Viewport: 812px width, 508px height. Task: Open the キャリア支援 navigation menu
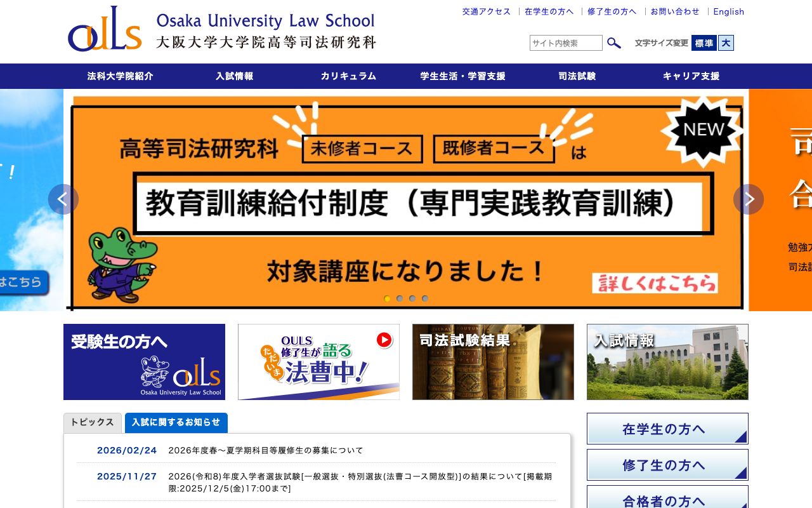(690, 76)
